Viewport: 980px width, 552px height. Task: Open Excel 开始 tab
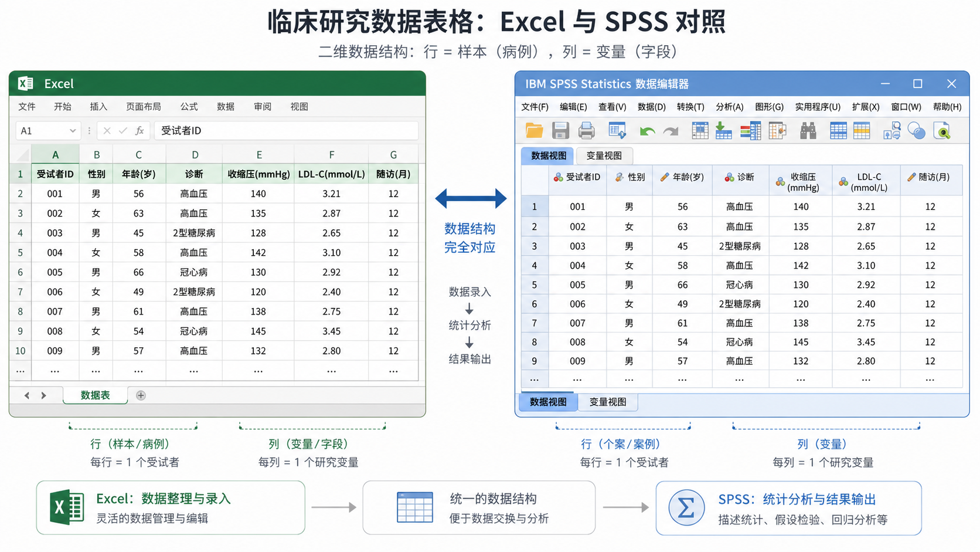(x=63, y=107)
